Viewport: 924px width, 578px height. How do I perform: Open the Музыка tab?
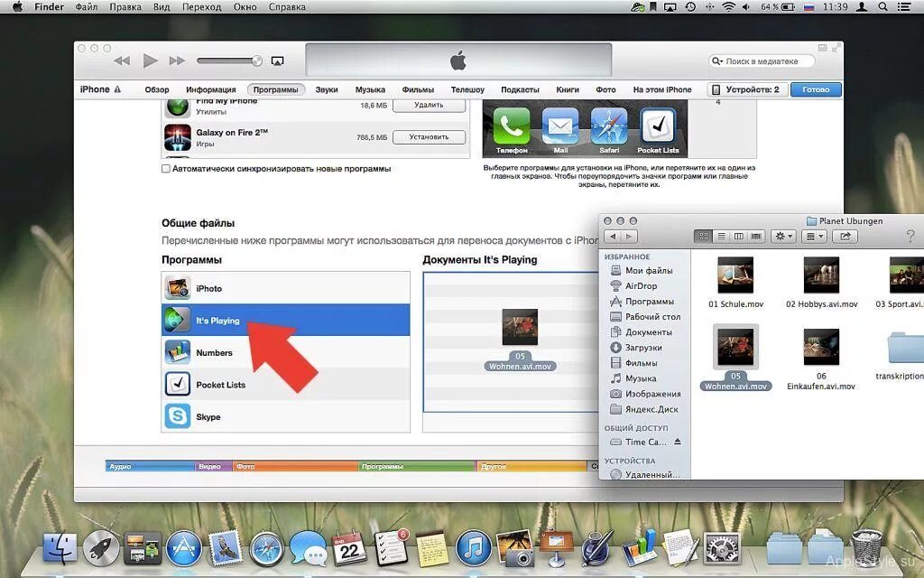[x=370, y=89]
